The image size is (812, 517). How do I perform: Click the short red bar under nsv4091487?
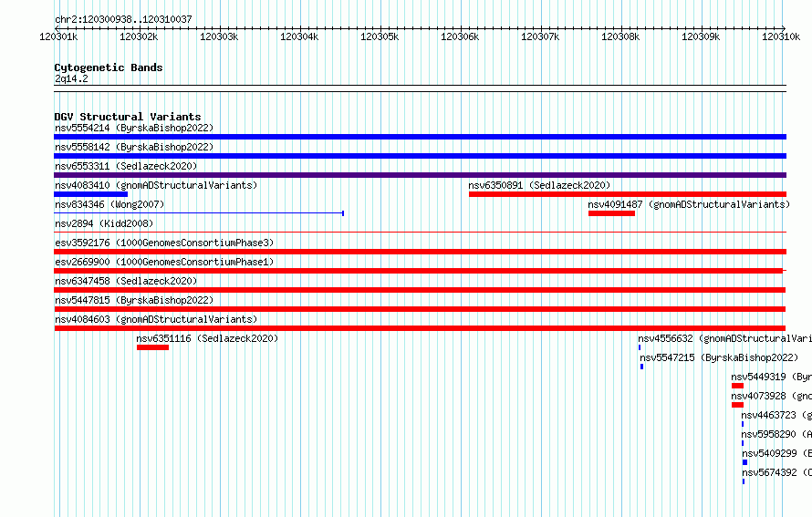point(611,213)
